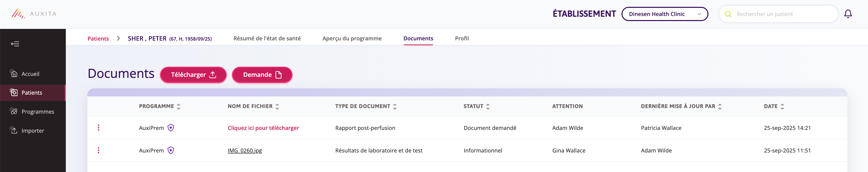The image size is (868, 172).
Task: Click AuxiPrem shield icon in Informationnel row
Action: coord(171,150)
